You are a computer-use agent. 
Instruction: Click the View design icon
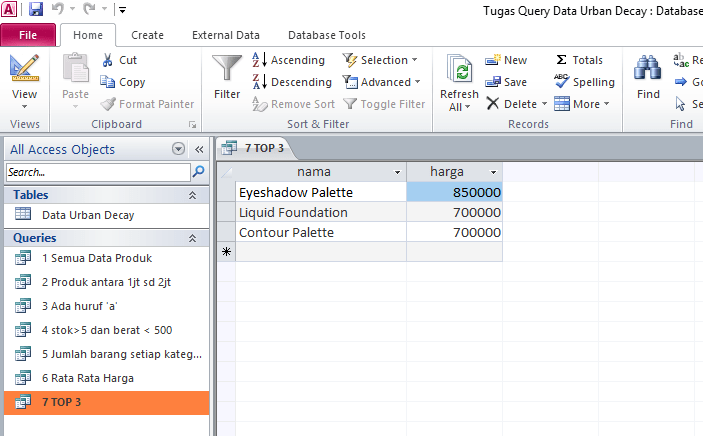pyautogui.click(x=25, y=68)
